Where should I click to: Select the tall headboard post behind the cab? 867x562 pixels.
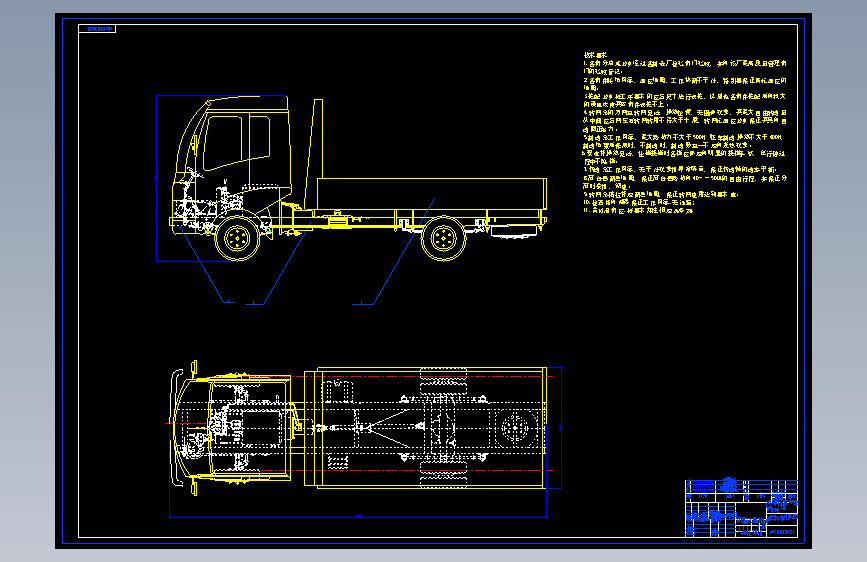tap(313, 154)
